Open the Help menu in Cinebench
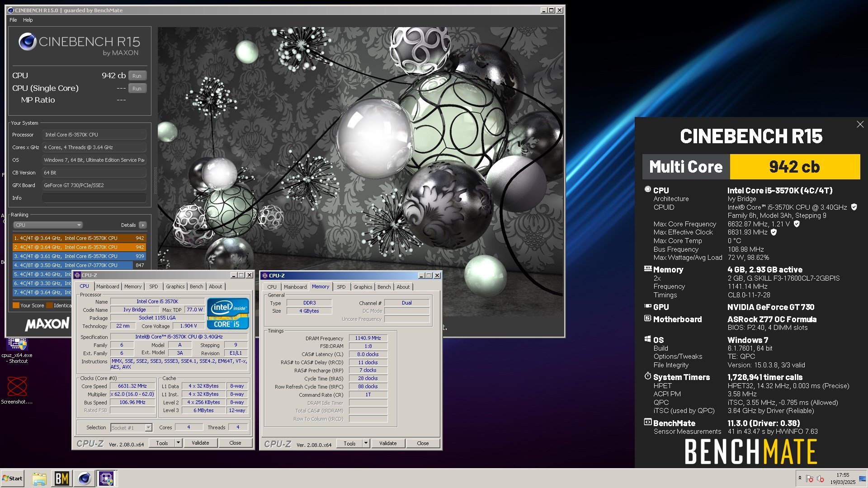 point(28,20)
